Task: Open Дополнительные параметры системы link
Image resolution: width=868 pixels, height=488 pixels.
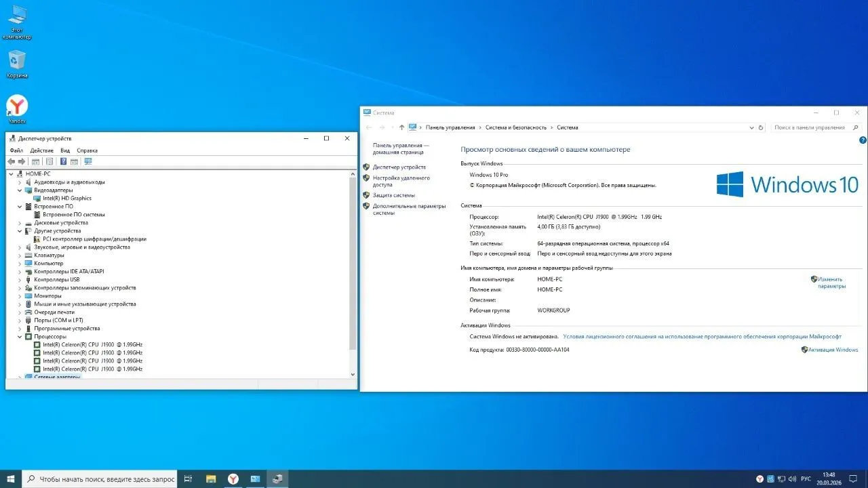Action: (410, 209)
